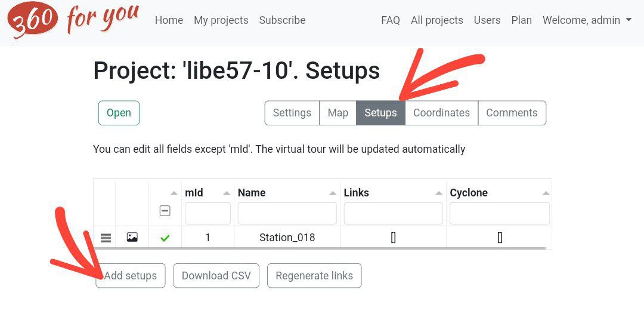
Task: Sort the checkmark status column arrow
Action: pos(174,193)
